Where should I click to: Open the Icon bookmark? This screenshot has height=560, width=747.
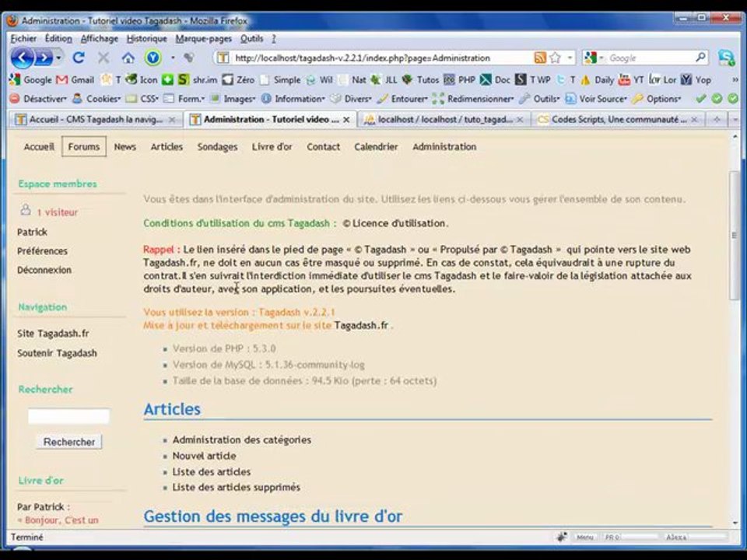(142, 79)
